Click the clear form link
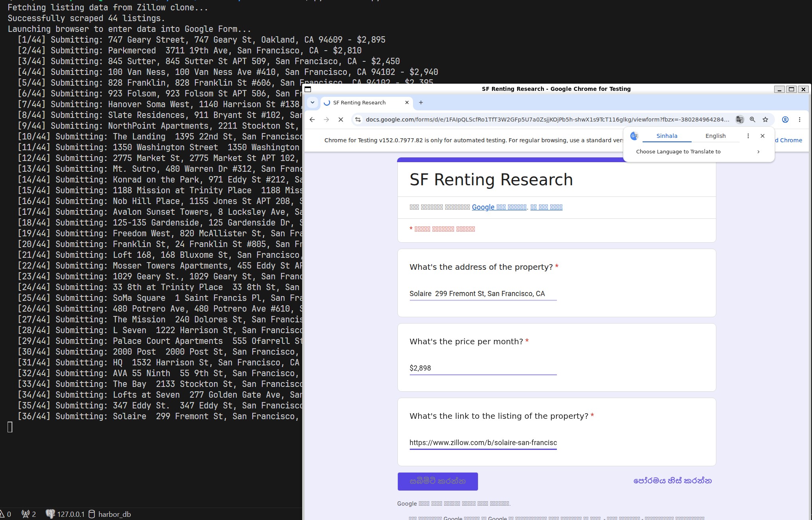This screenshot has width=812, height=520. [x=672, y=481]
